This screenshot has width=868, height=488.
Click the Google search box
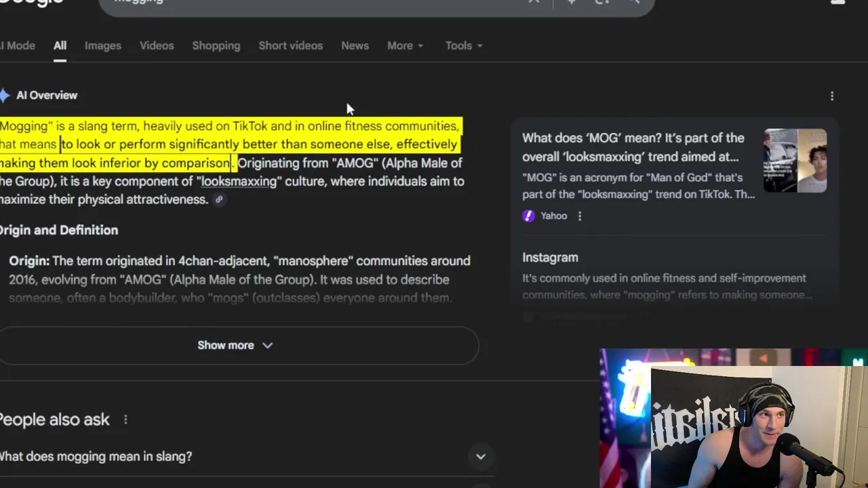point(376,4)
